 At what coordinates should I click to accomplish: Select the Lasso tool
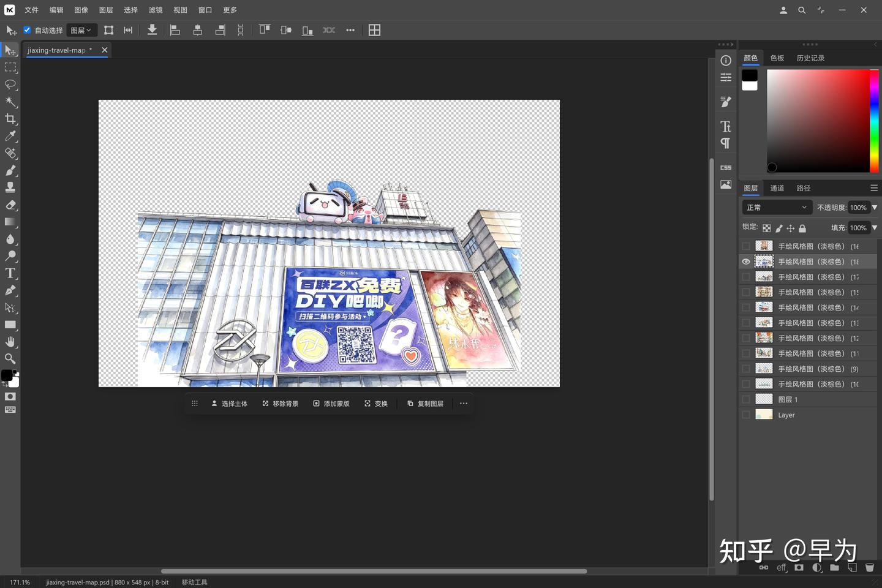click(10, 85)
